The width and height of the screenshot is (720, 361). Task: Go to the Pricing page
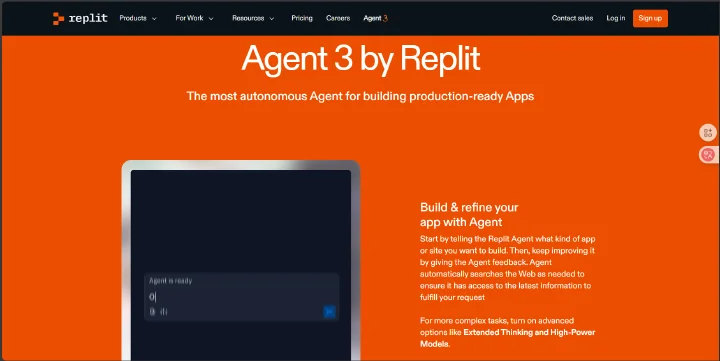coord(302,18)
